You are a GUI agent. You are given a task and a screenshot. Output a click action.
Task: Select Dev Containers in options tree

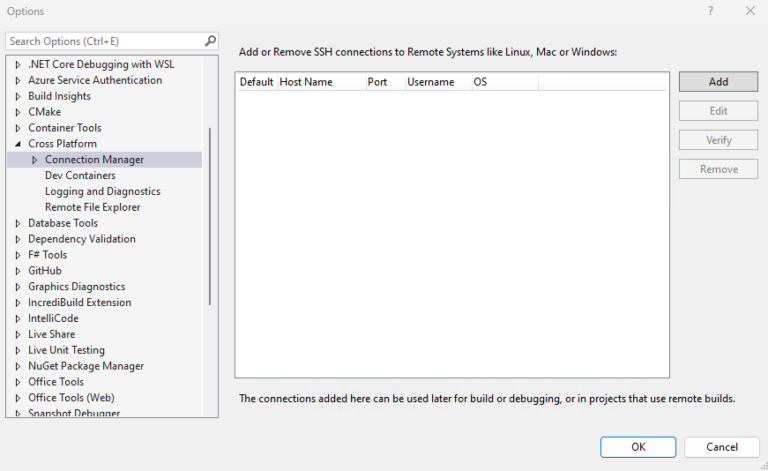pyautogui.click(x=80, y=176)
